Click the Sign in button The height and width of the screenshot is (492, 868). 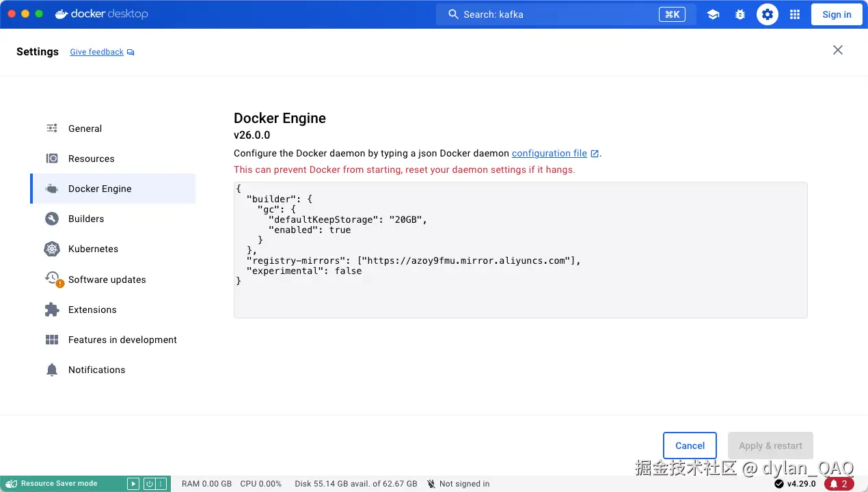click(837, 14)
